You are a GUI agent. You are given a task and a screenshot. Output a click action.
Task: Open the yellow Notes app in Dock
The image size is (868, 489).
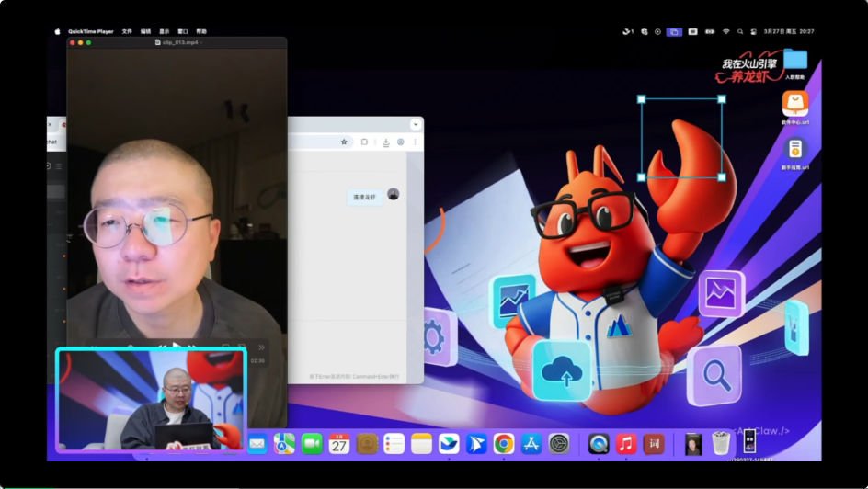pyautogui.click(x=421, y=444)
